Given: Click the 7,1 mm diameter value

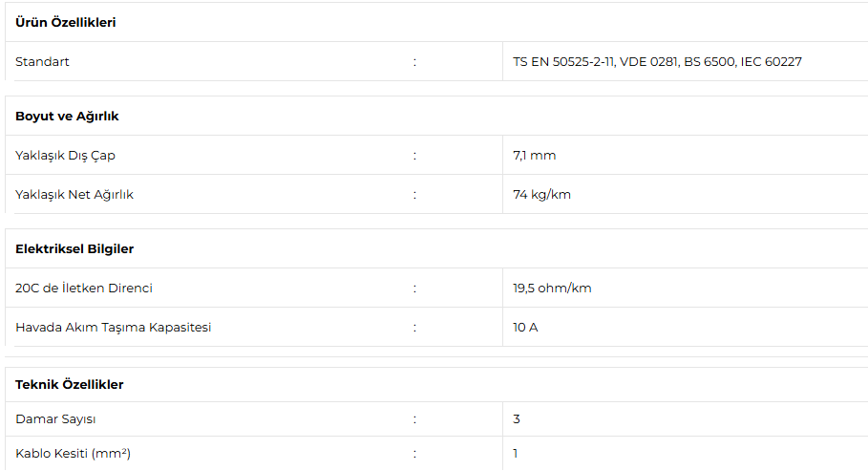Looking at the screenshot, I should click(x=534, y=156).
